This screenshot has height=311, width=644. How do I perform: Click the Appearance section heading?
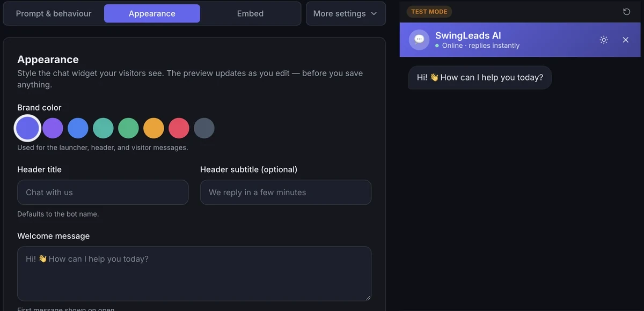[x=48, y=60]
